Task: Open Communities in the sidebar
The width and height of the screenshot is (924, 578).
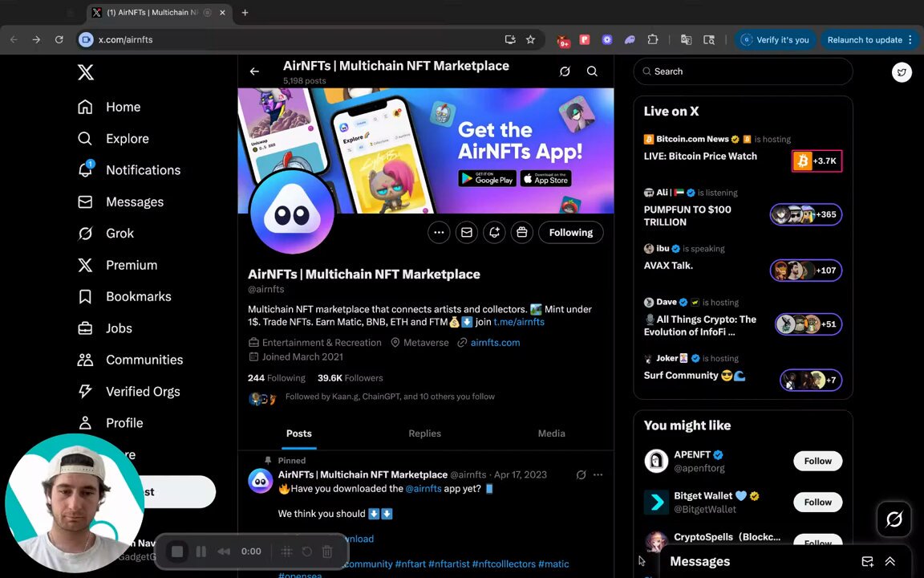Action: coord(130,360)
